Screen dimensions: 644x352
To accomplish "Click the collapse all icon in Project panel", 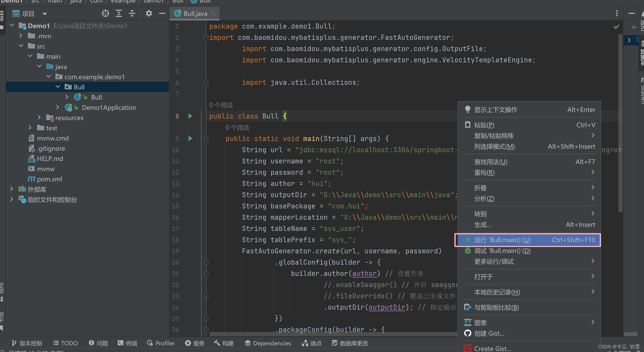I will [x=132, y=13].
